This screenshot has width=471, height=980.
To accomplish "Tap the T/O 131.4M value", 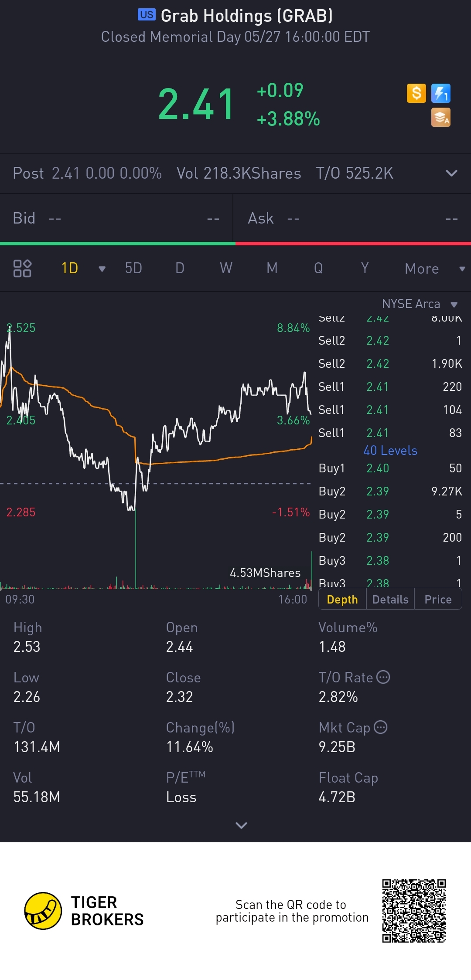I will click(x=37, y=747).
